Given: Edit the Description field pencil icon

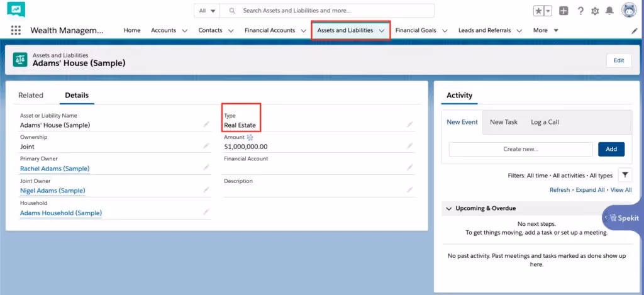Looking at the screenshot, I should point(410,189).
